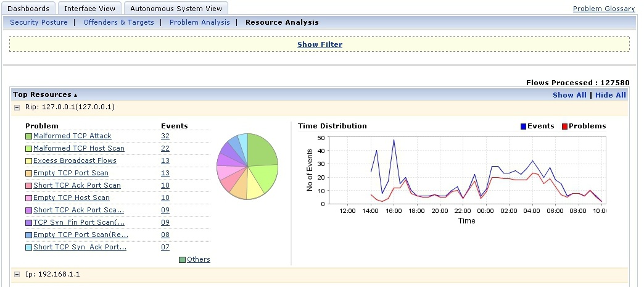Click the blue Events legend icon

point(523,127)
